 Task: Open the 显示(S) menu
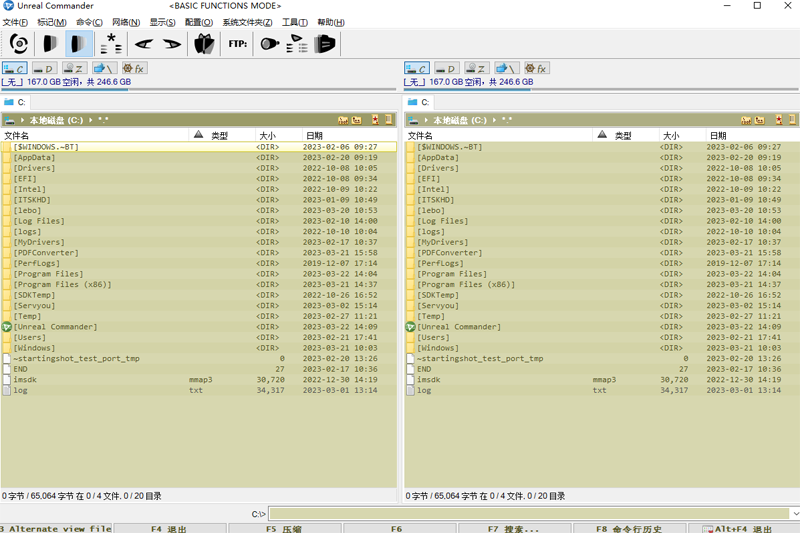[x=162, y=22]
